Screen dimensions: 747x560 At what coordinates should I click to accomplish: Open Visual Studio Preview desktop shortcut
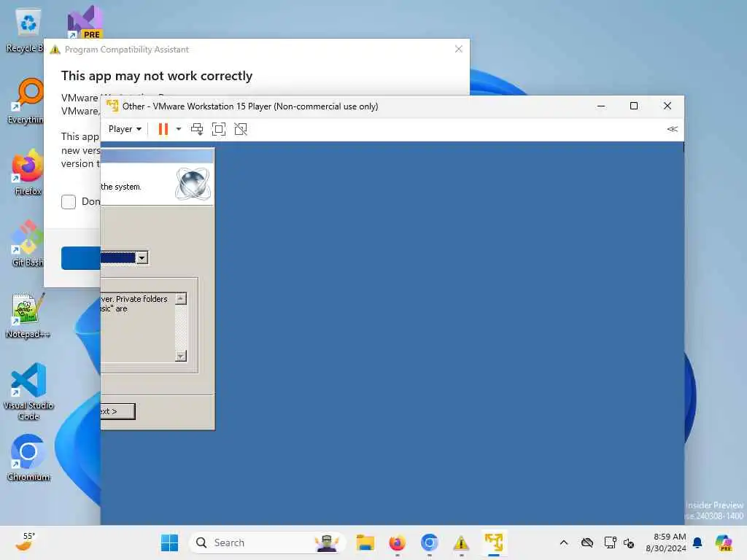point(85,23)
